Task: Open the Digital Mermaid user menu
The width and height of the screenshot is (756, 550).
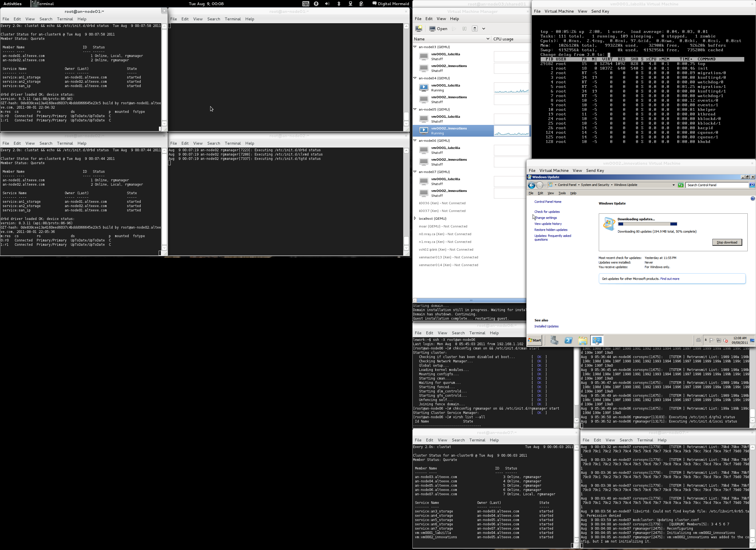Action: click(x=390, y=4)
